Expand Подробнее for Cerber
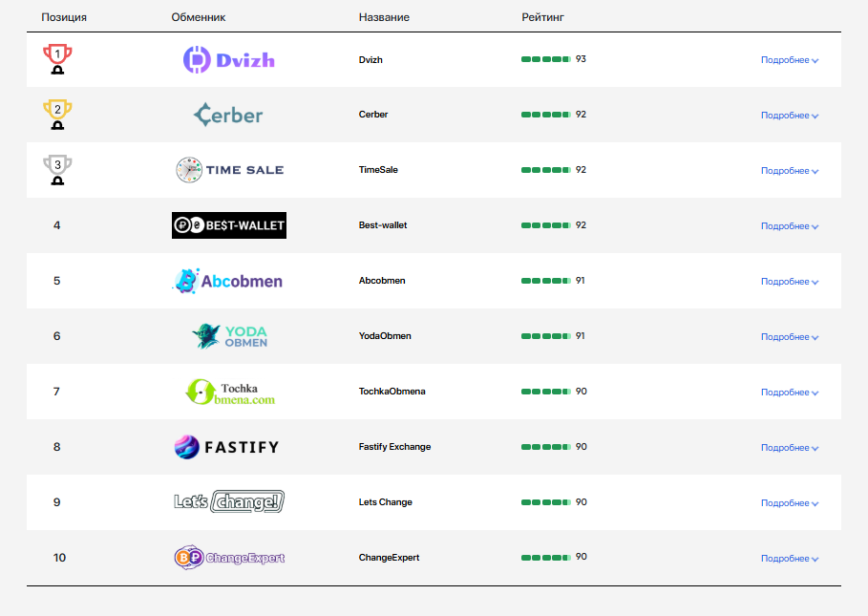 point(790,116)
